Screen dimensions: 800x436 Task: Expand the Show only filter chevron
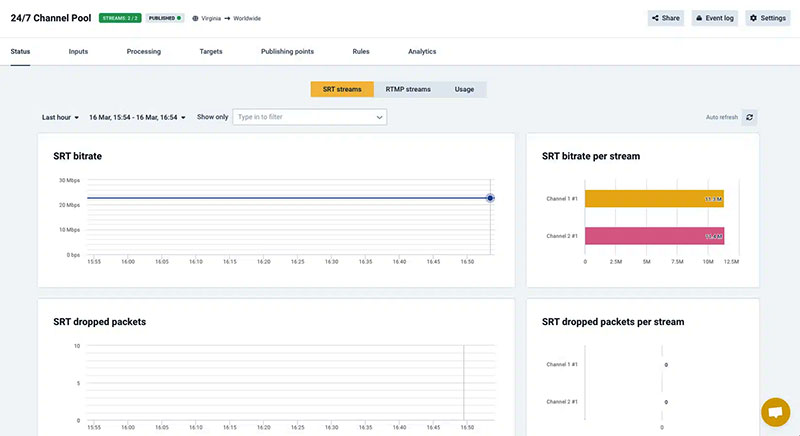coord(379,117)
